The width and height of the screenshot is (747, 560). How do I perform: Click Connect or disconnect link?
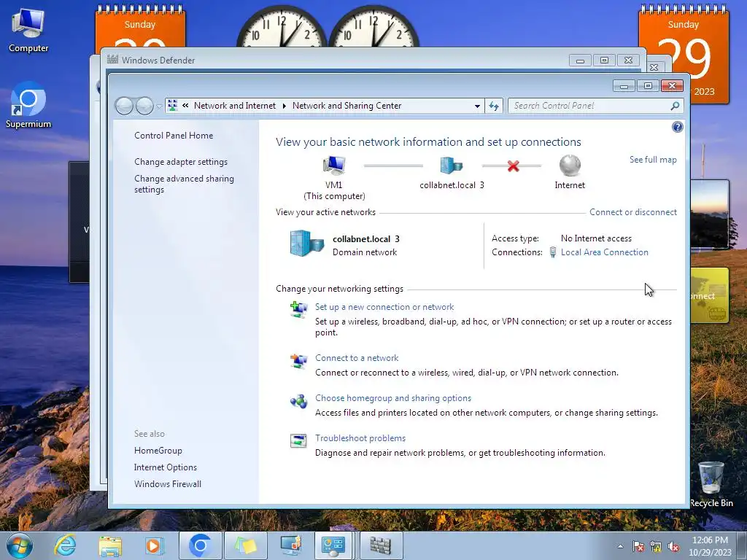[632, 212]
